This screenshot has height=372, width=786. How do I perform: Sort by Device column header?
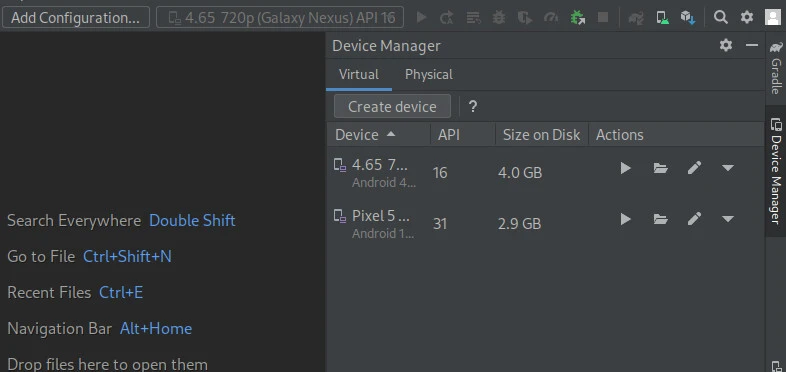point(378,135)
